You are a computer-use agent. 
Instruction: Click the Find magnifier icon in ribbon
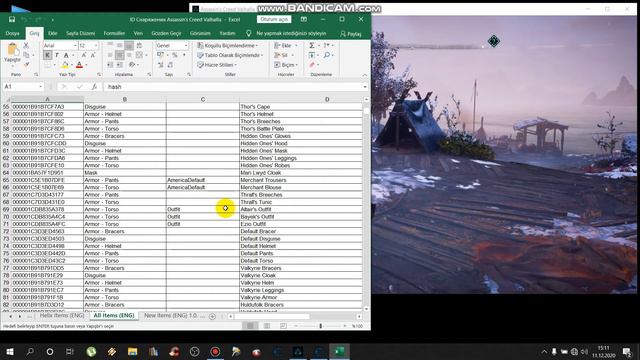coord(327,55)
